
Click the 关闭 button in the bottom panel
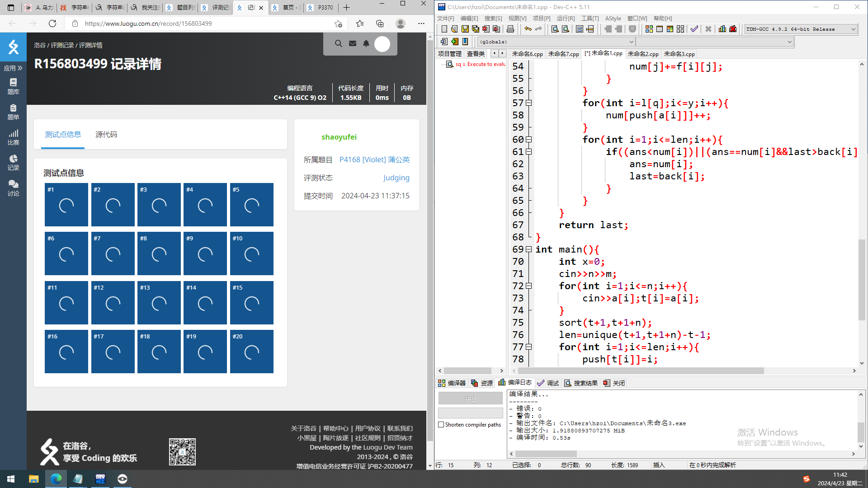coord(614,383)
